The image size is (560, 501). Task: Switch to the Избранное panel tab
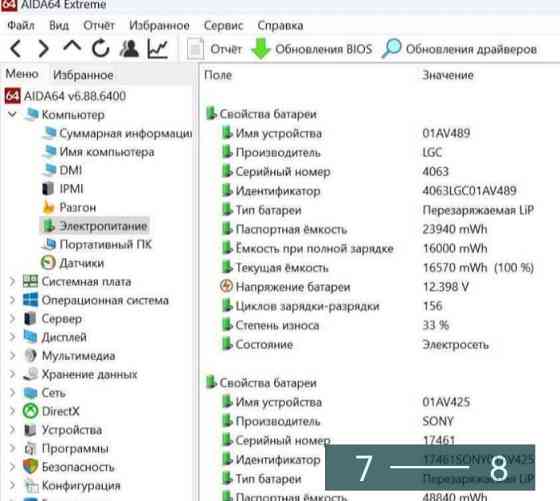(83, 75)
